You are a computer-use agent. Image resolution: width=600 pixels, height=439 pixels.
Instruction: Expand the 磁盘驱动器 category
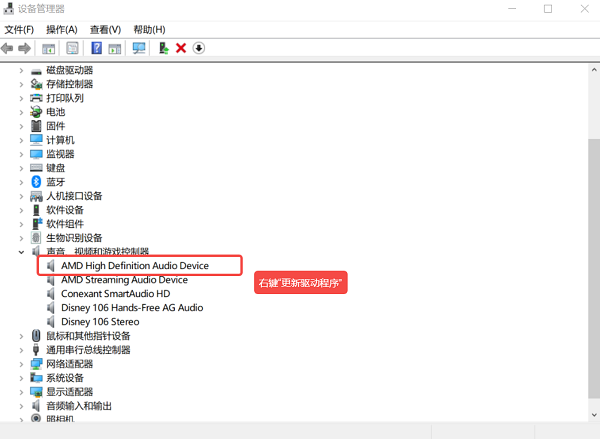(22, 70)
